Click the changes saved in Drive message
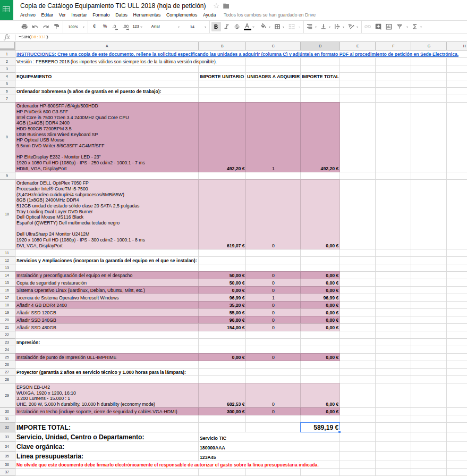Image resolution: width=467 pixels, height=476 pixels. coord(269,15)
